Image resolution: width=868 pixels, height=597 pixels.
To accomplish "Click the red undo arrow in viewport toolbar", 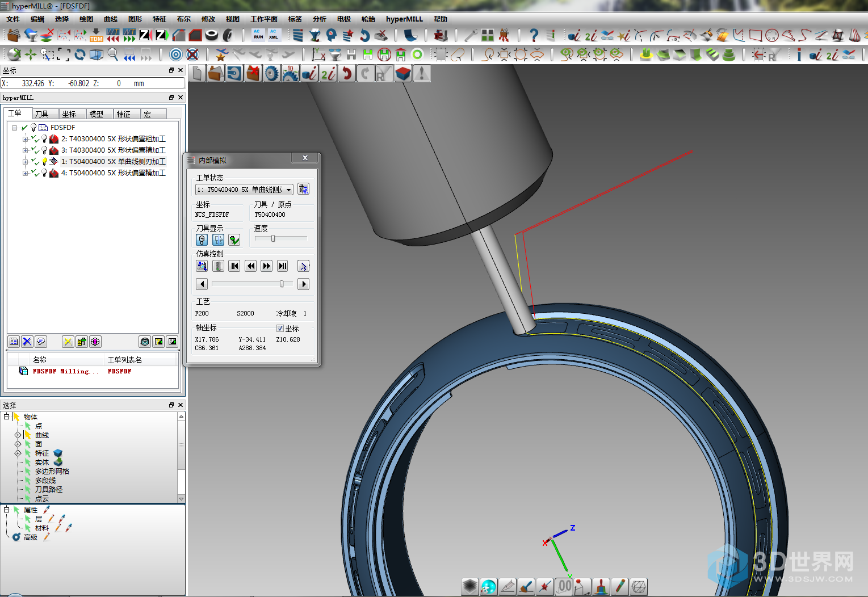I will click(347, 74).
